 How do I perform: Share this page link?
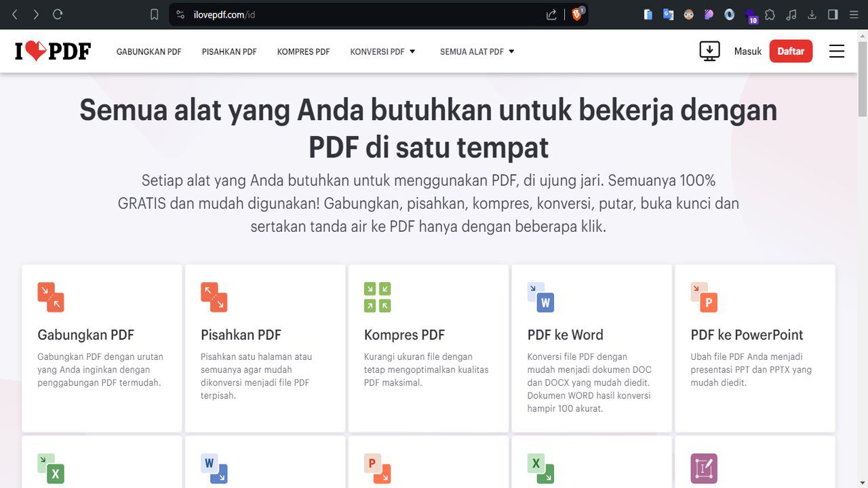(x=551, y=14)
